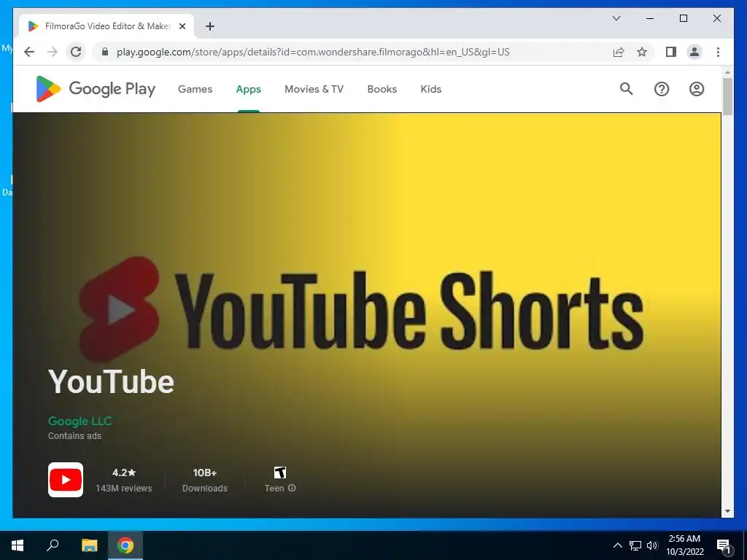Click the scrollbar up arrow
Viewport: 747px width, 560px height.
click(727, 72)
